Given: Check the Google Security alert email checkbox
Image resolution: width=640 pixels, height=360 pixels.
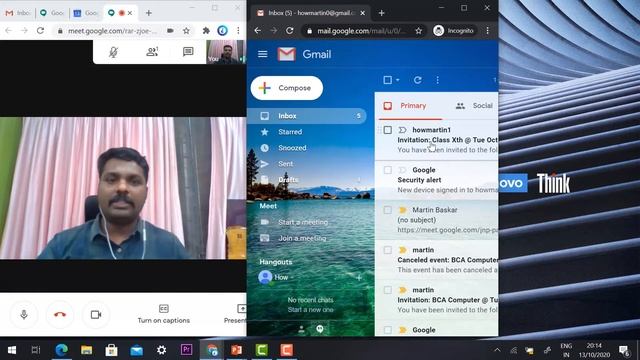Looking at the screenshot, I should [388, 170].
